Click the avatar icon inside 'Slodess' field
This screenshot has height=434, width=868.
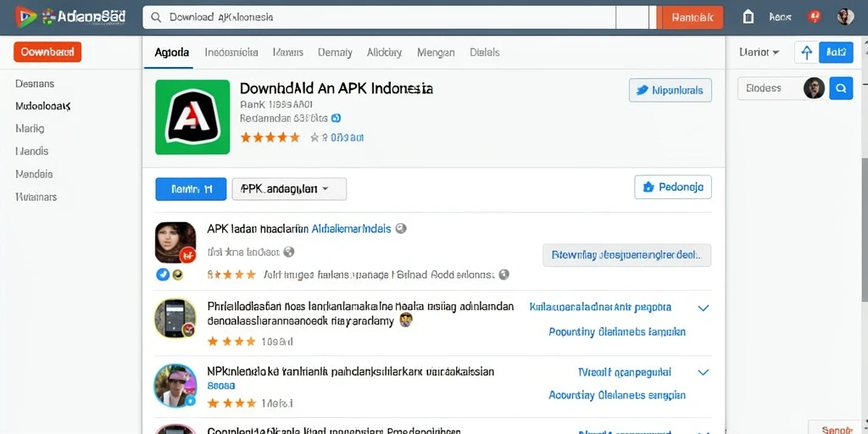point(814,88)
